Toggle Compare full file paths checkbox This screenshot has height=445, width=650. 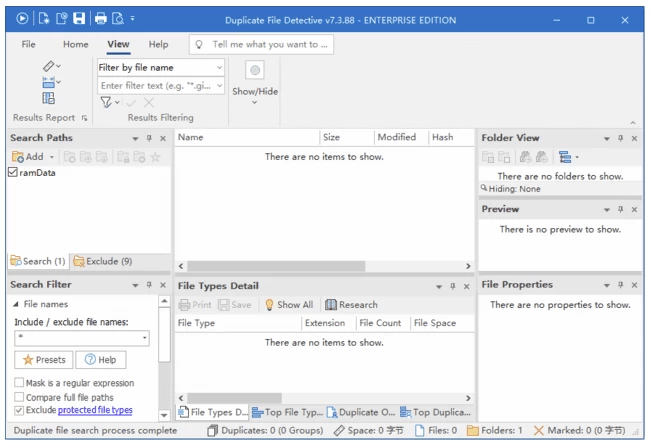pos(20,397)
